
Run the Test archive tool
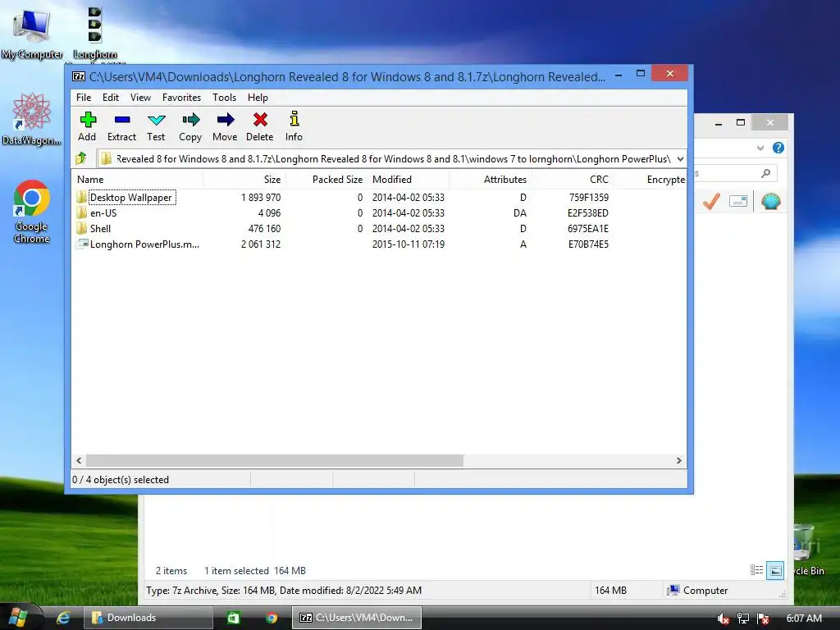tap(157, 120)
